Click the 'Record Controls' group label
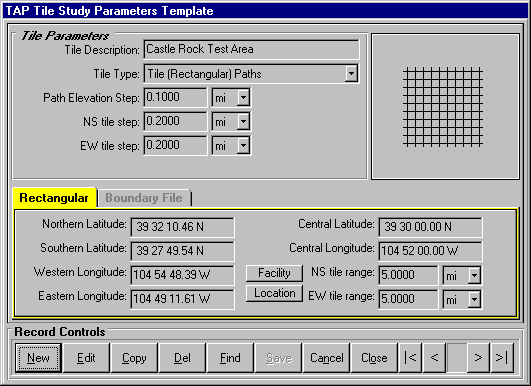 point(60,332)
